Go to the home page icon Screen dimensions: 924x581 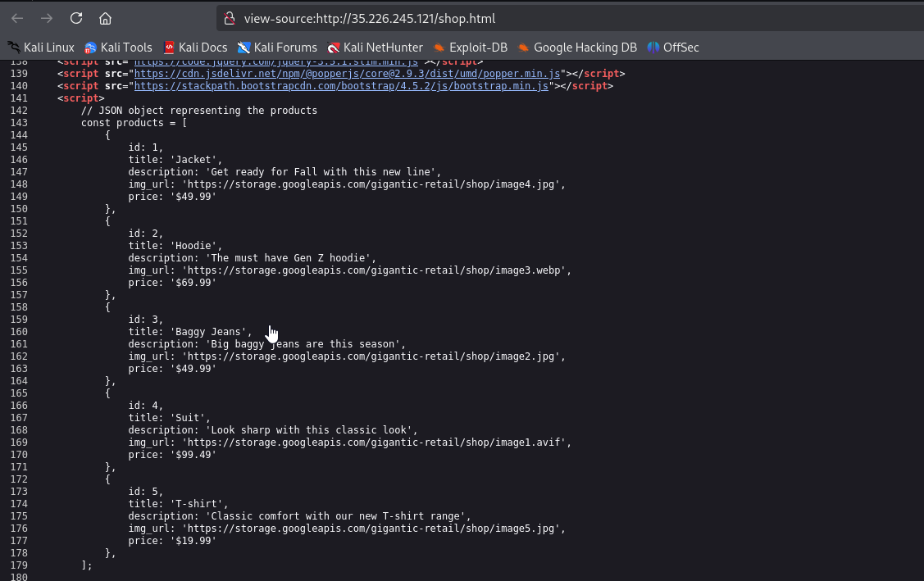pos(106,18)
